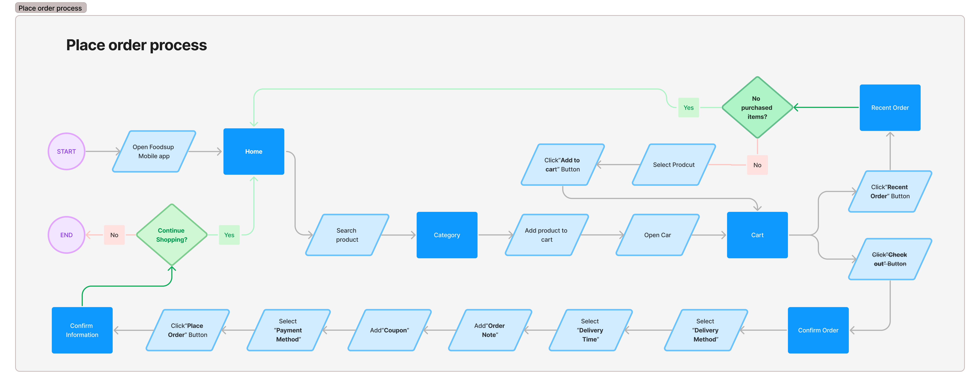Select the 'Select Prodcut' parallelogram

click(x=674, y=165)
